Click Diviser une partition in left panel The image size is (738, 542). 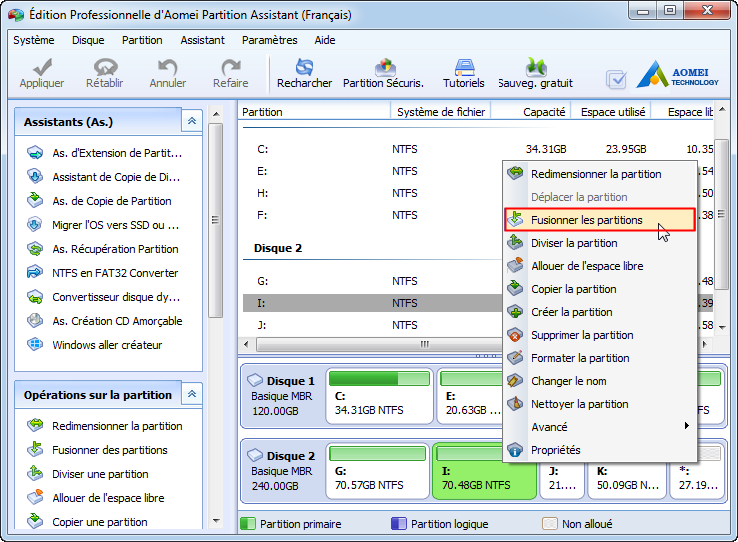(88, 474)
